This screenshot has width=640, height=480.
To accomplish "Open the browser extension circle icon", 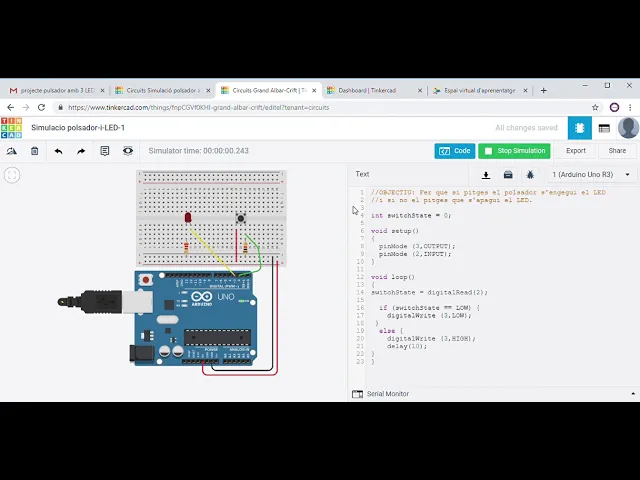I will [614, 107].
